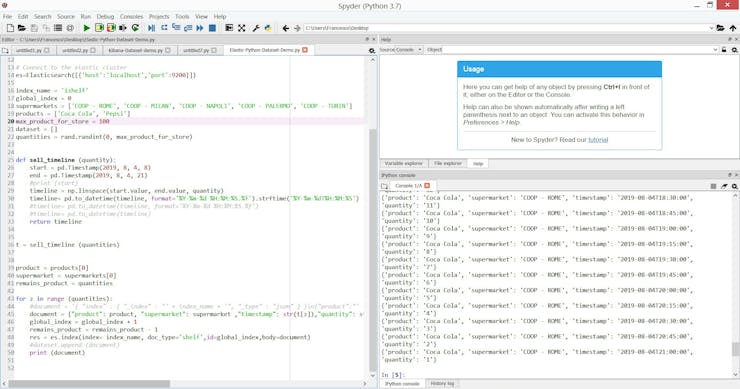Lock the Help pane with the padlock icon
Screen dimensions: 740x389
pos(724,50)
